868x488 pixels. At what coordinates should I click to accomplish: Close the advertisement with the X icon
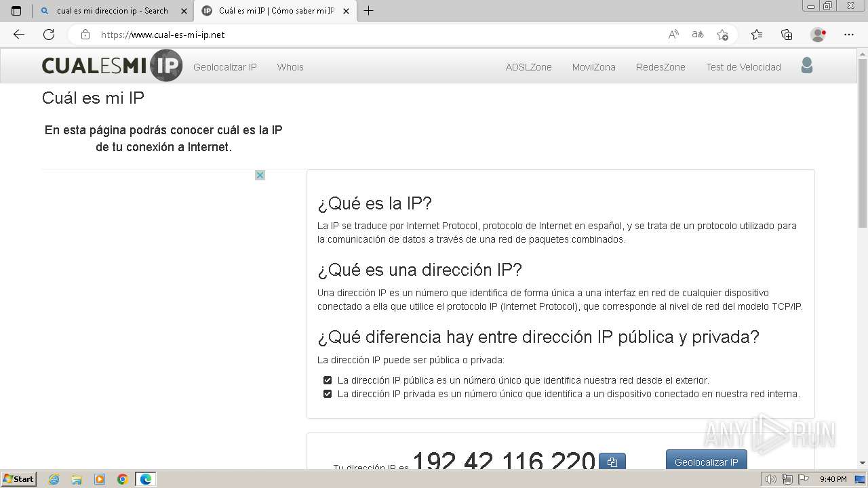260,175
